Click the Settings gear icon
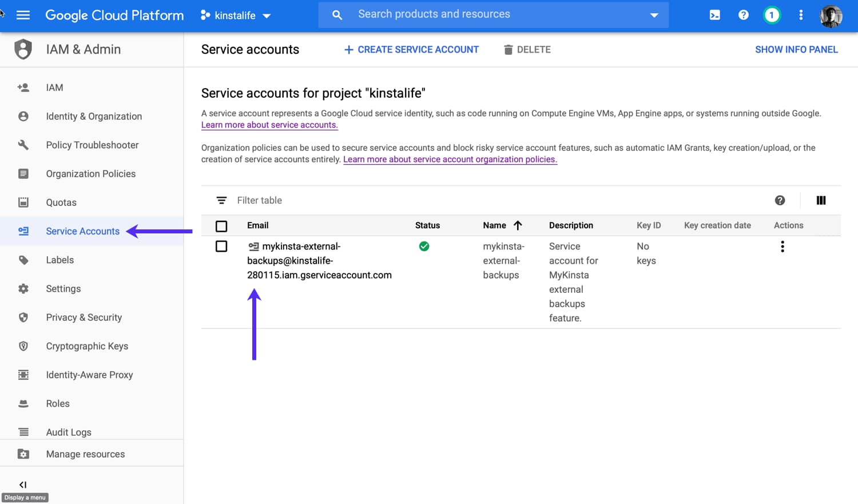The width and height of the screenshot is (858, 504). pyautogui.click(x=23, y=288)
